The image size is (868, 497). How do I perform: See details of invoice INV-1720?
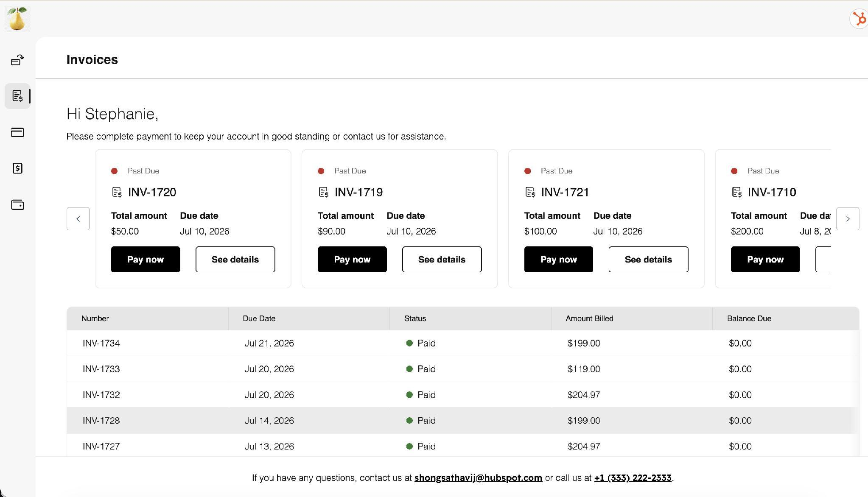[235, 259]
